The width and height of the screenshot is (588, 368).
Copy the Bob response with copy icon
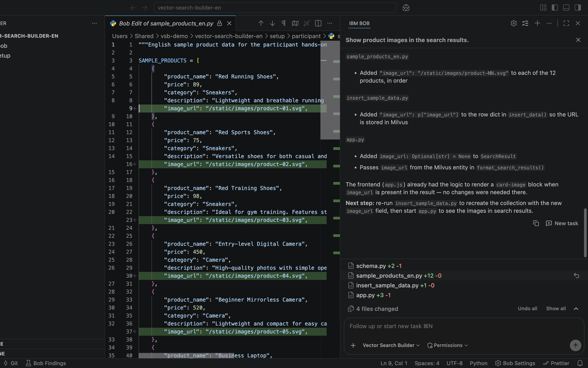(x=536, y=223)
